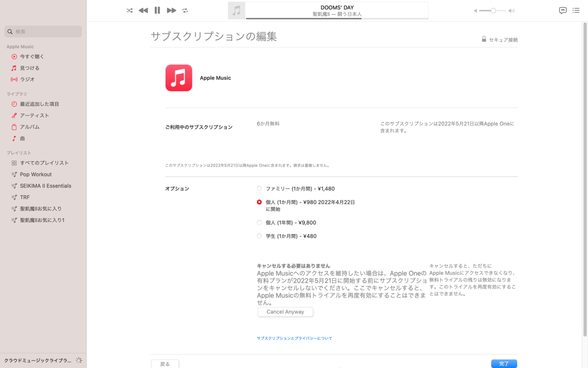This screenshot has height=368, width=588.
Task: Click the low volume speaker icon
Action: coord(475,10)
